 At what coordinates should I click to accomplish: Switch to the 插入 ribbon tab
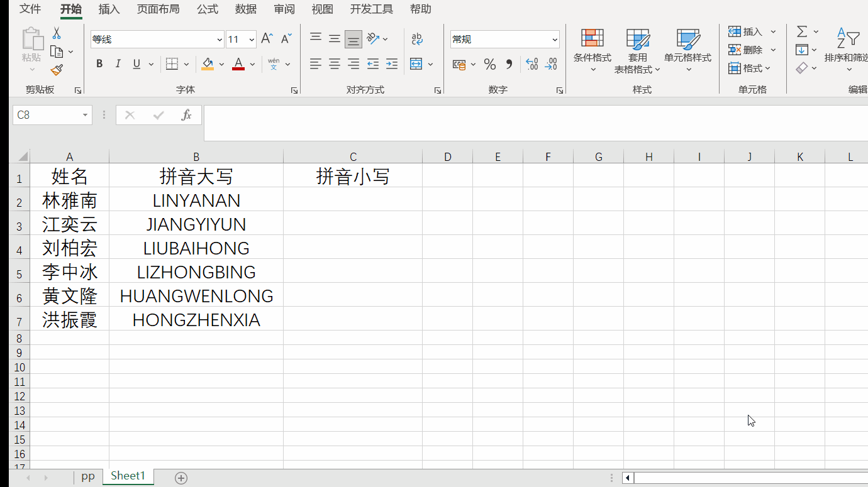coord(108,9)
